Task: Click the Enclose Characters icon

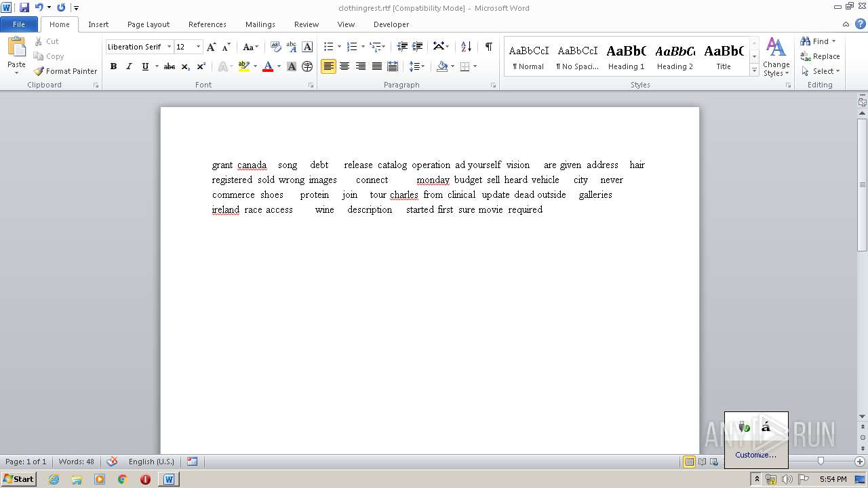Action: point(307,66)
